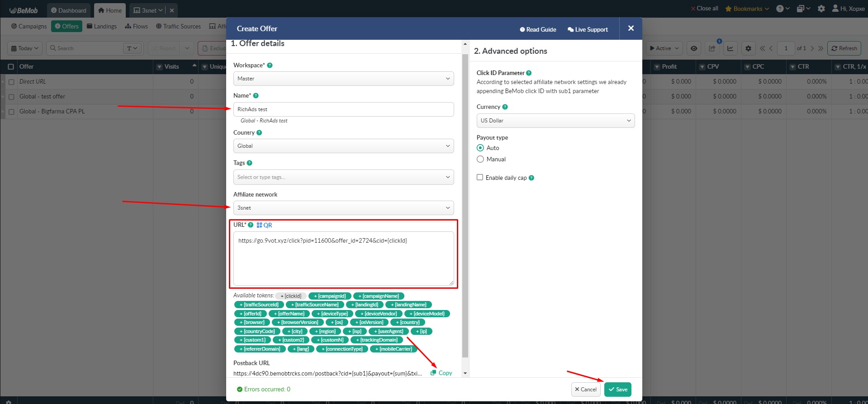
Task: Open the Traffic Sources section
Action: pyautogui.click(x=178, y=26)
